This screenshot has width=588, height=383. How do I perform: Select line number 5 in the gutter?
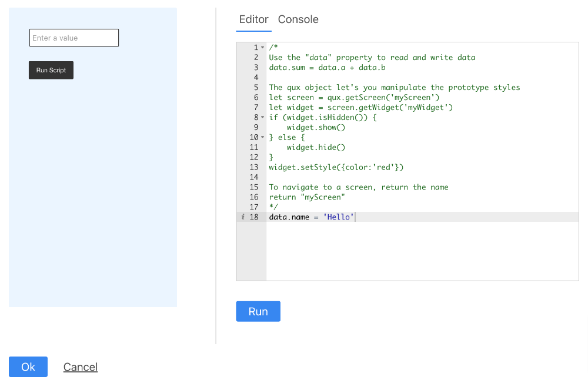256,88
